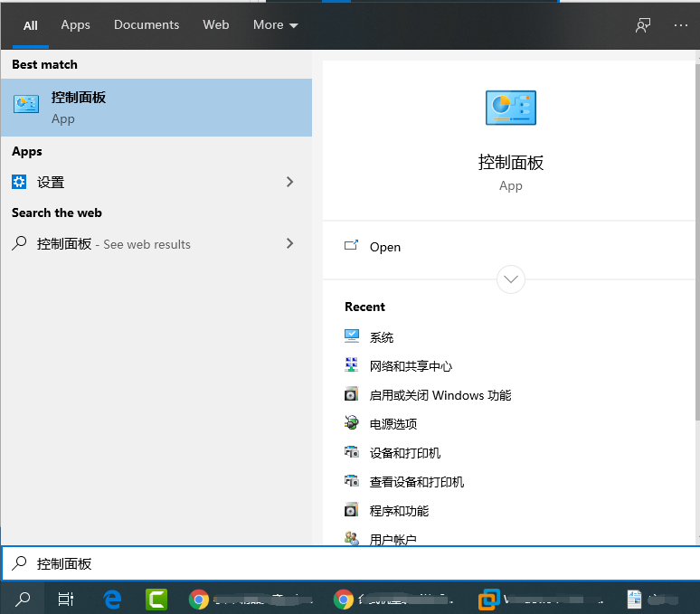Screen dimensions: 700x614
Task: Launch Microsoft Edge from the taskbar
Action: click(112, 599)
